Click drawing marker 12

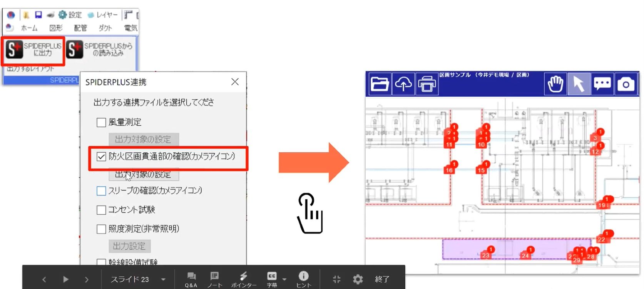(x=595, y=152)
